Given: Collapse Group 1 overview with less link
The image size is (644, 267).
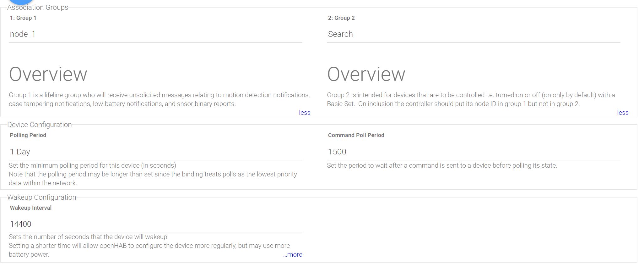Looking at the screenshot, I should pyautogui.click(x=304, y=113).
